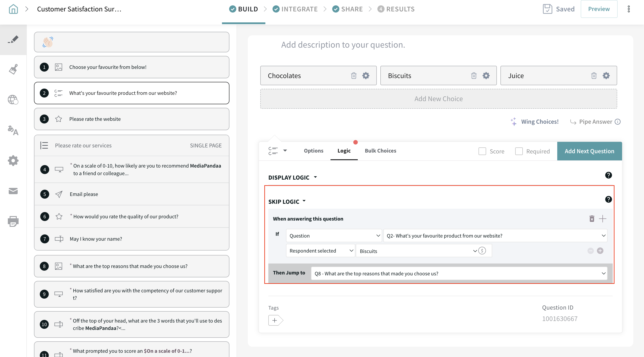The image size is (644, 357).
Task: Click the Preview button
Action: point(599,9)
